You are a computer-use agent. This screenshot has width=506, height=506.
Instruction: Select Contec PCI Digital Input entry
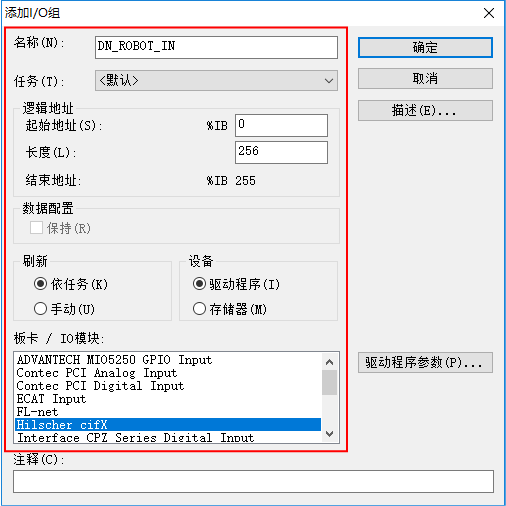coord(168,386)
